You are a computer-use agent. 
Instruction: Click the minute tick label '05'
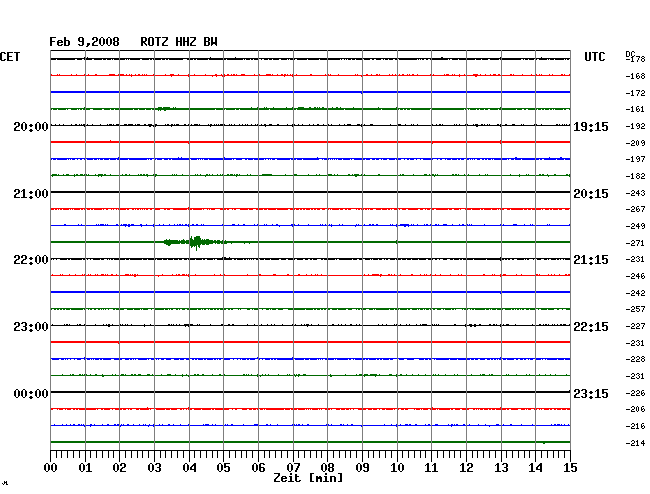pos(223,468)
